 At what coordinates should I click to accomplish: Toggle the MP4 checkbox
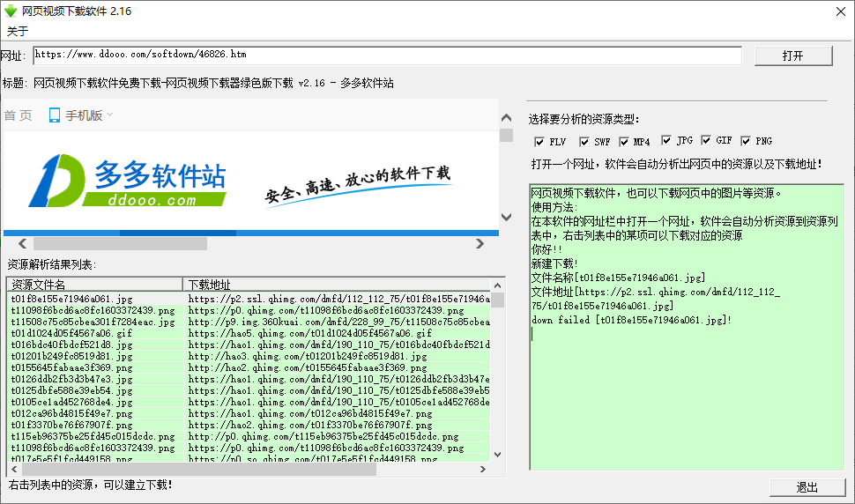pyautogui.click(x=624, y=142)
